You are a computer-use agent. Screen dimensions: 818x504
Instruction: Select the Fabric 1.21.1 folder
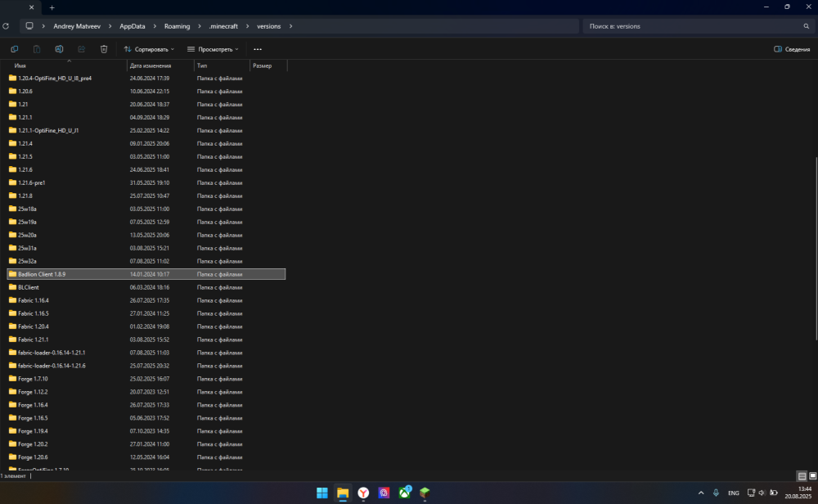pyautogui.click(x=146, y=340)
